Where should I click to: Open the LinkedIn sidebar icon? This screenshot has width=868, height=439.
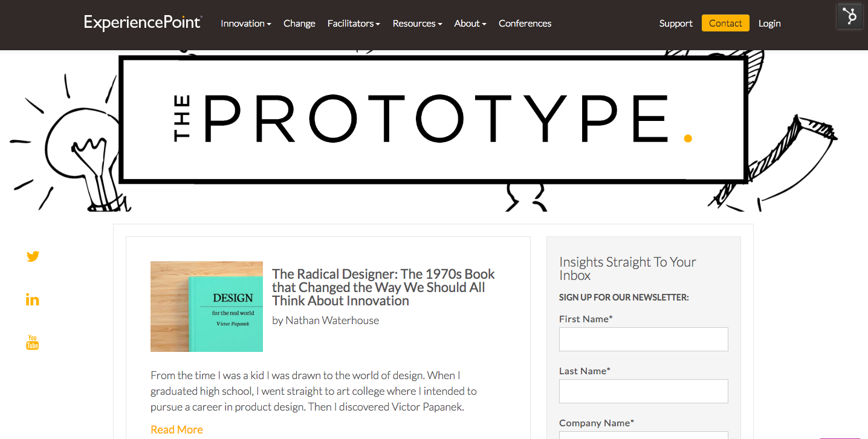pyautogui.click(x=33, y=299)
